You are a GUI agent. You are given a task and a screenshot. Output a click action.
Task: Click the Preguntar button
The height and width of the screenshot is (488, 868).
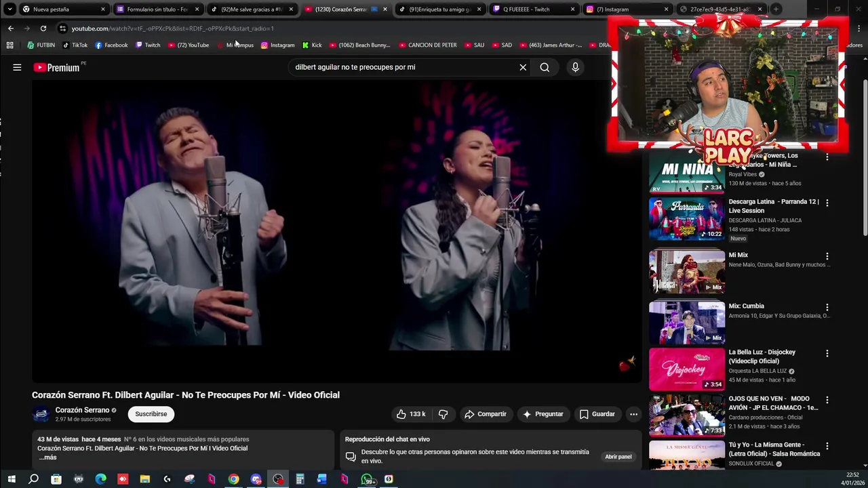542,414
